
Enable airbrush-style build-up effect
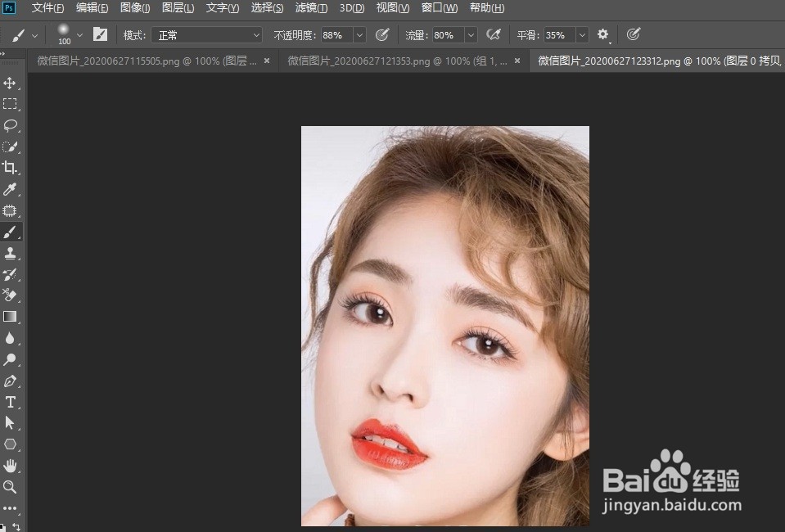pos(494,34)
